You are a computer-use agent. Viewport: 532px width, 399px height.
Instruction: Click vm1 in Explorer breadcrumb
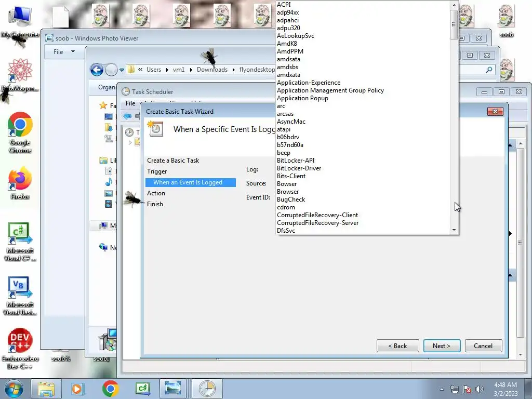point(179,70)
